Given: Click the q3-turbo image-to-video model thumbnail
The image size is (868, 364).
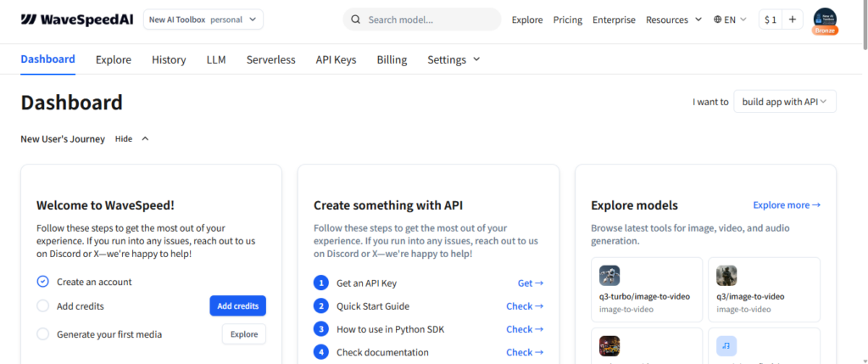Looking at the screenshot, I should (609, 276).
